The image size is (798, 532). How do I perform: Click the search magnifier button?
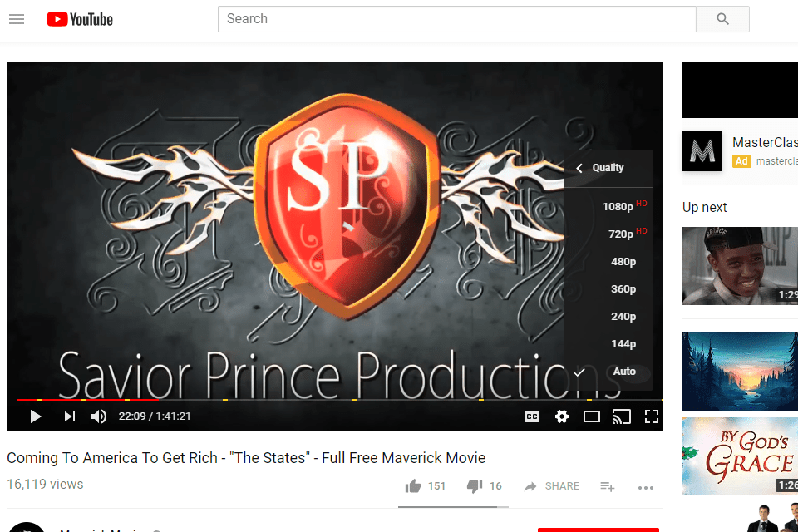click(722, 19)
